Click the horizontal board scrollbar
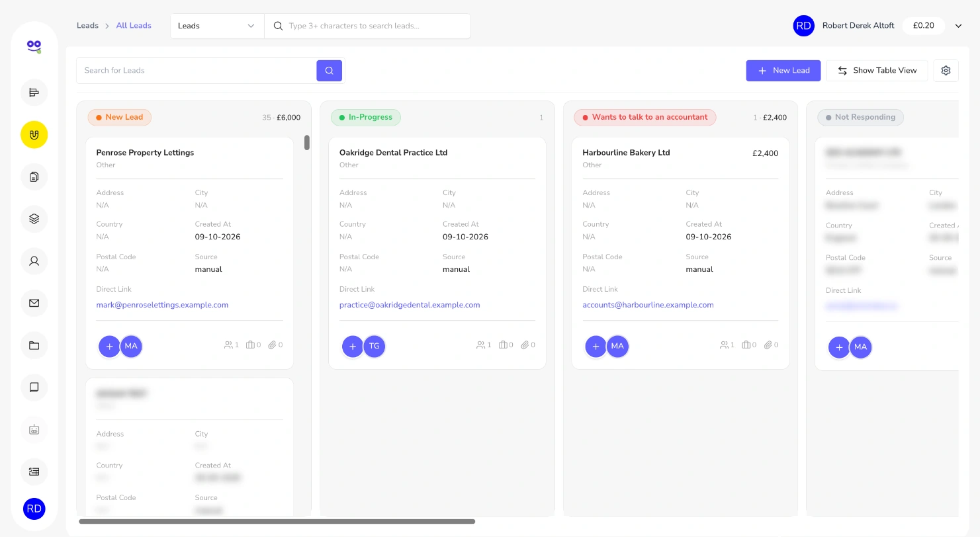Image resolution: width=980 pixels, height=537 pixels. 277,521
